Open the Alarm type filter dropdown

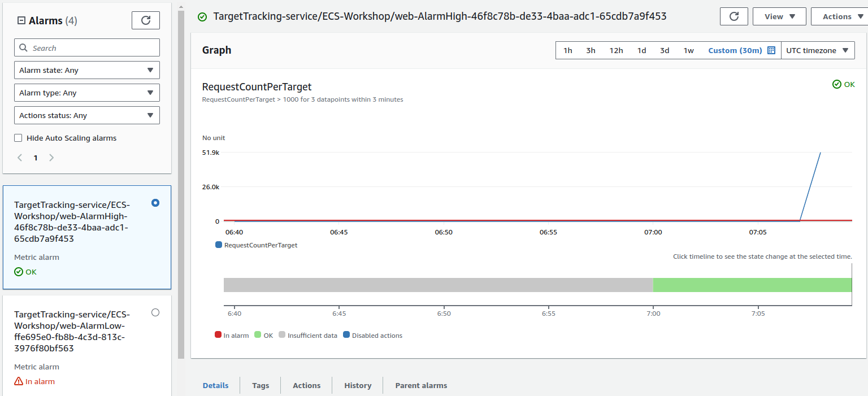tap(86, 93)
